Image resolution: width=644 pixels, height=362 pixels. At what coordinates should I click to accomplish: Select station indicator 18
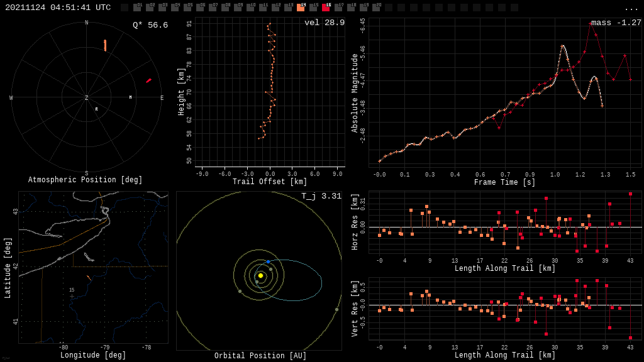[x=351, y=7]
